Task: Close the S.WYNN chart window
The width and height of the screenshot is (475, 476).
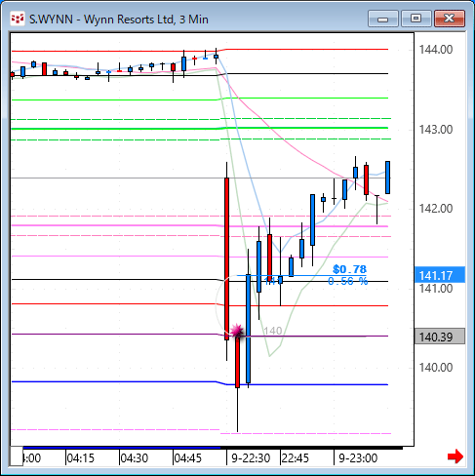Action: 450,19
